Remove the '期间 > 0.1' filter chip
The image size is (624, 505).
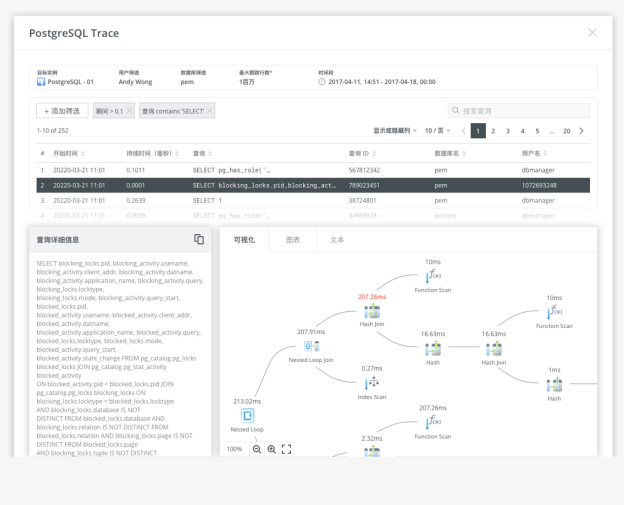[x=129, y=111]
